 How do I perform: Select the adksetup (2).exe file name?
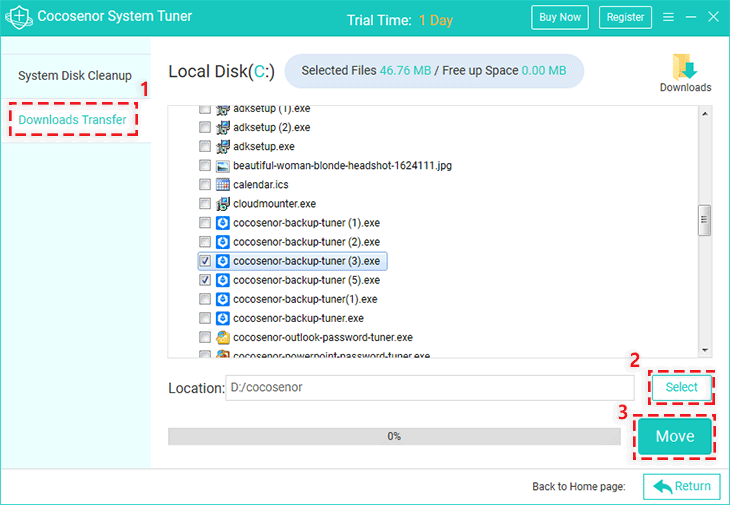click(271, 127)
